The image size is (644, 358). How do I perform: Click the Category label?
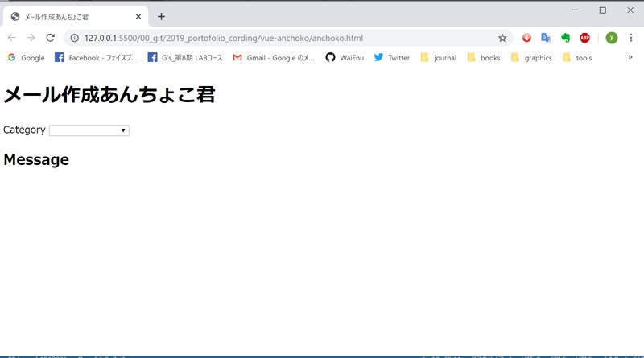[24, 130]
